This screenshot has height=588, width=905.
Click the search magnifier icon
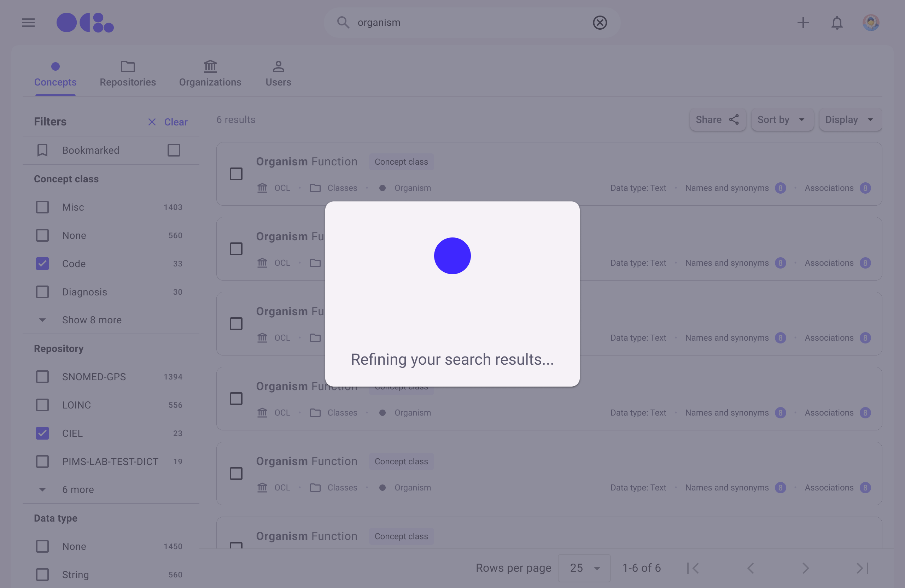tap(343, 23)
